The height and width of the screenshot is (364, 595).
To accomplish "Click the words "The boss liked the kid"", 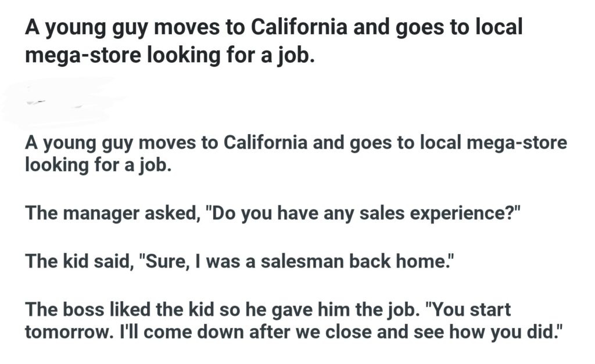I will pyautogui.click(x=116, y=309).
